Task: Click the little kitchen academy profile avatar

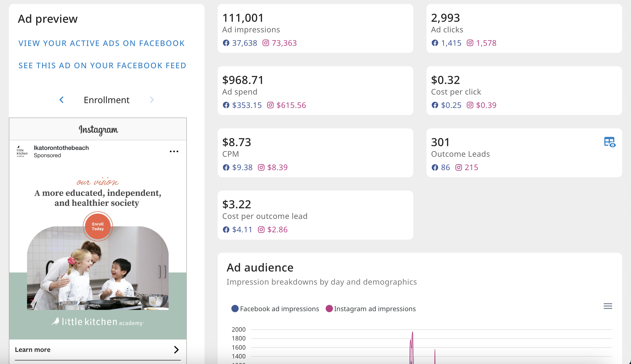Action: (x=22, y=151)
